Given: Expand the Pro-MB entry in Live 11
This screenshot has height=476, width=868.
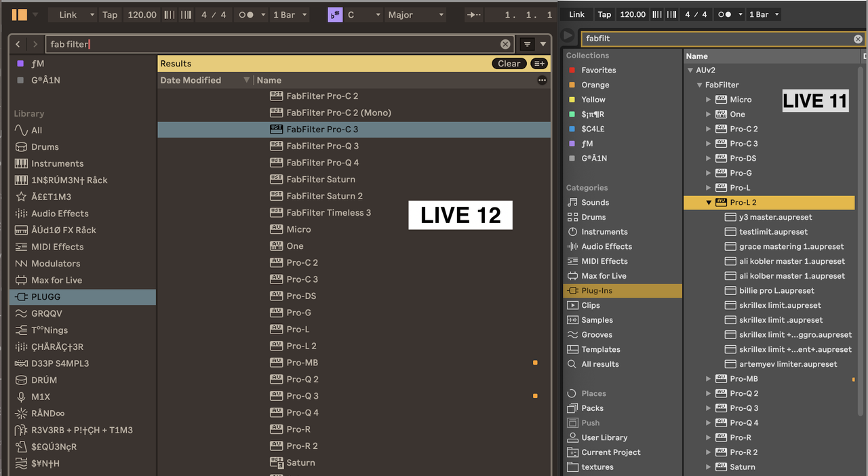Looking at the screenshot, I should pyautogui.click(x=709, y=379).
